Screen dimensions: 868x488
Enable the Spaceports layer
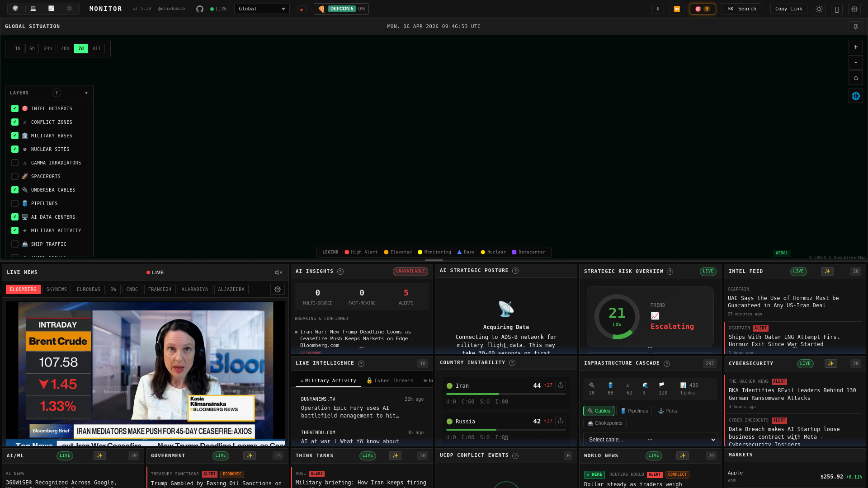(x=15, y=176)
